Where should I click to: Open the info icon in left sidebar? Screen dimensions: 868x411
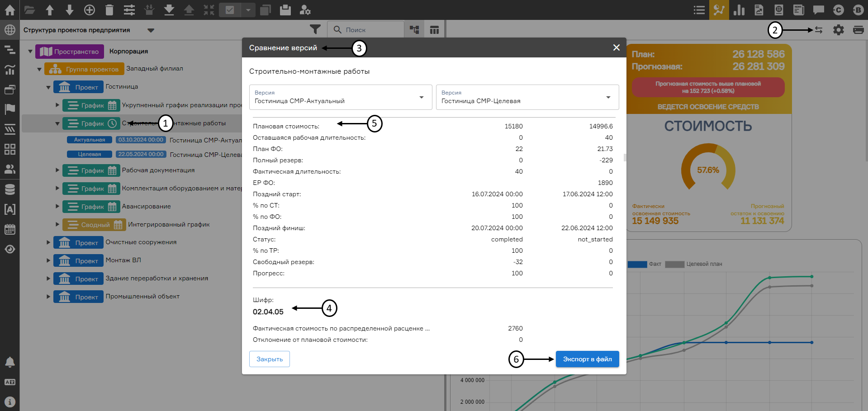point(9,402)
